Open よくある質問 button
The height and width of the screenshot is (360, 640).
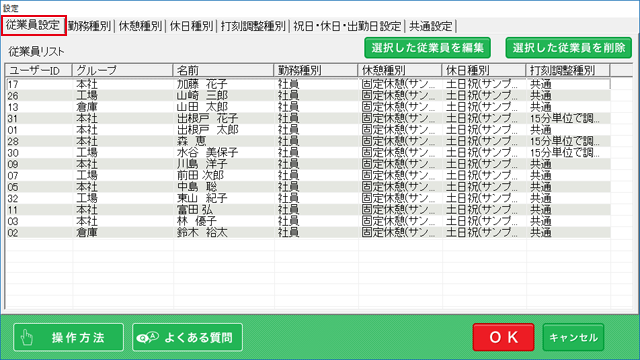click(x=187, y=337)
